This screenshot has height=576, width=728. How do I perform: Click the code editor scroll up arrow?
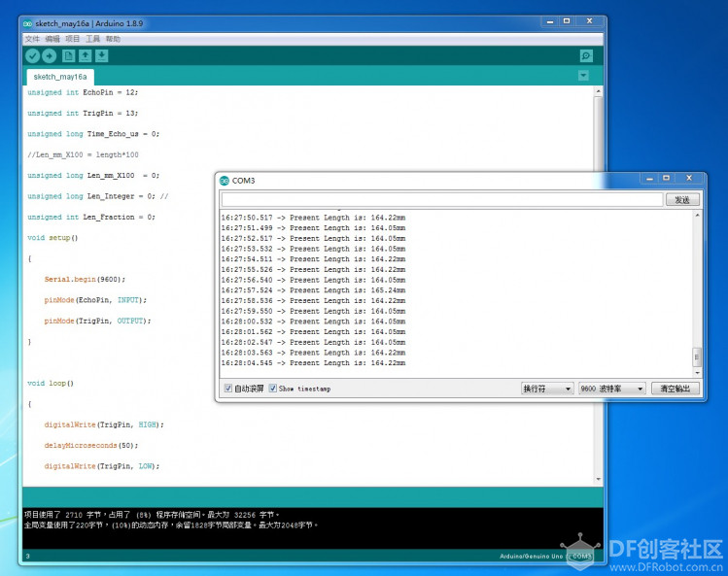click(x=598, y=91)
